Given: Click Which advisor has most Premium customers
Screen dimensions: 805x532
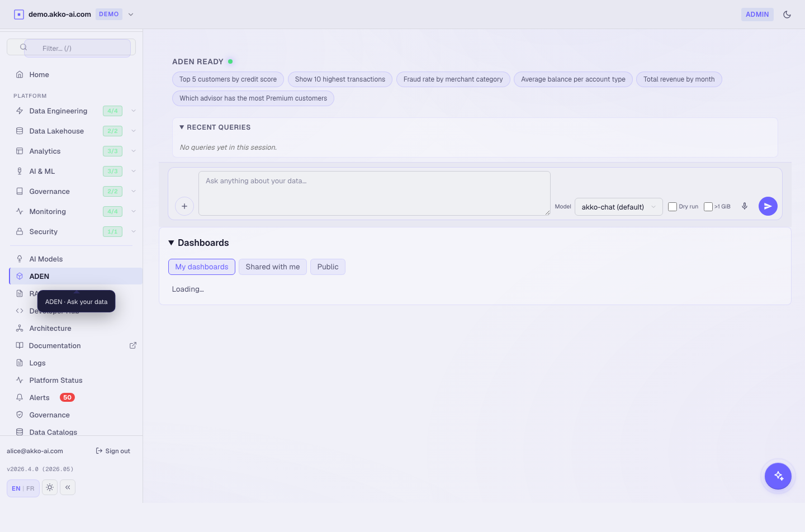Looking at the screenshot, I should (253, 98).
